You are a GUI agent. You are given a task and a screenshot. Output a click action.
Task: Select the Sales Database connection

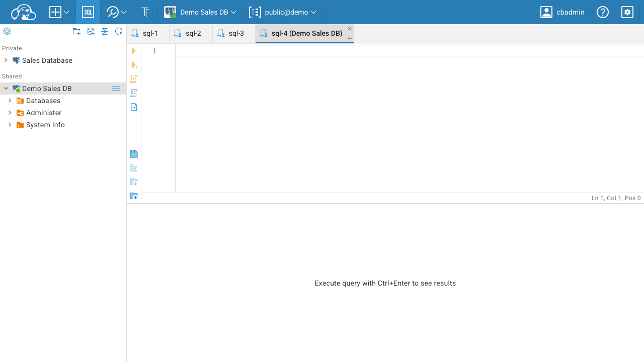click(47, 60)
